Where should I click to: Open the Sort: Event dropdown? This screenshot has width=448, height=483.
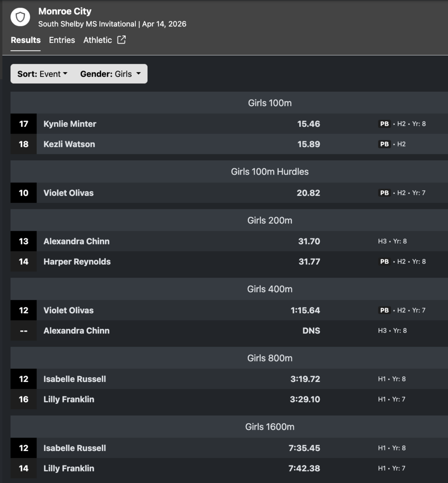(42, 74)
